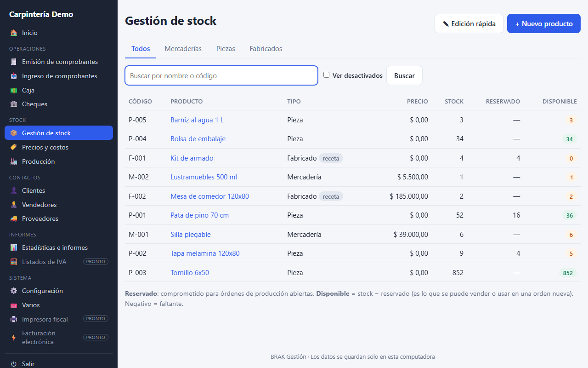Screen dimensions: 588x368
Task: Click the truck icon beside Proveedores
Action: point(14,218)
